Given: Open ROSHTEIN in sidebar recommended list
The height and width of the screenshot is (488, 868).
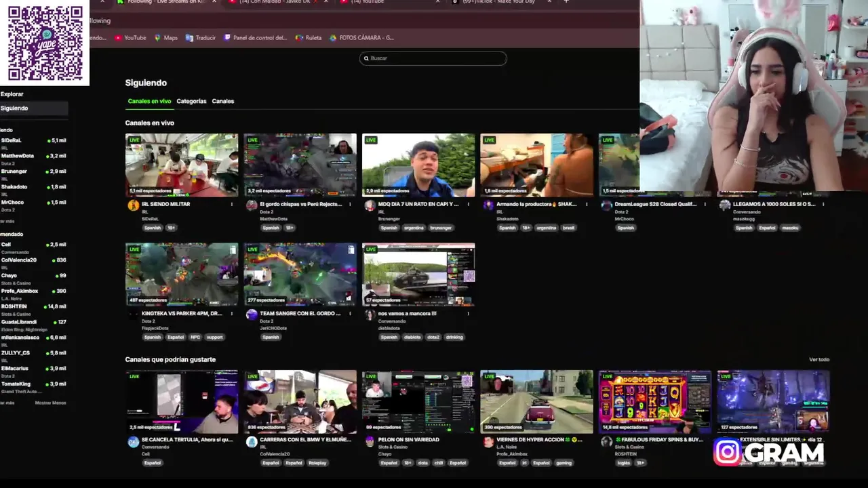Looking at the screenshot, I should [34, 308].
